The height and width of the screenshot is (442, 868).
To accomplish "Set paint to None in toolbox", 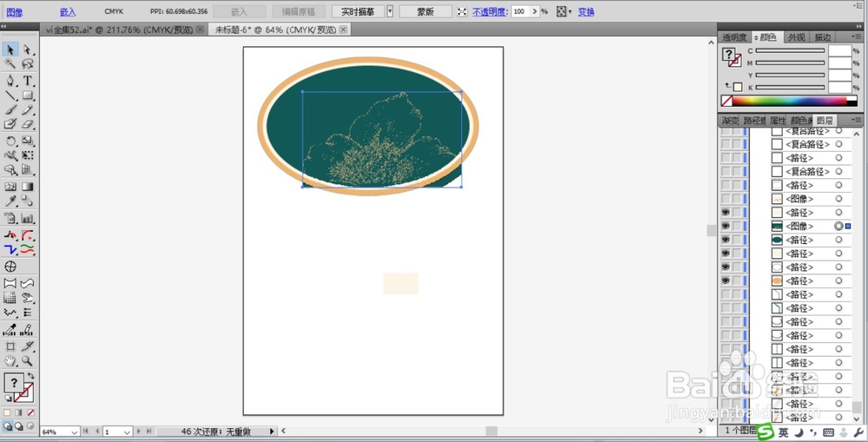I will [x=30, y=412].
